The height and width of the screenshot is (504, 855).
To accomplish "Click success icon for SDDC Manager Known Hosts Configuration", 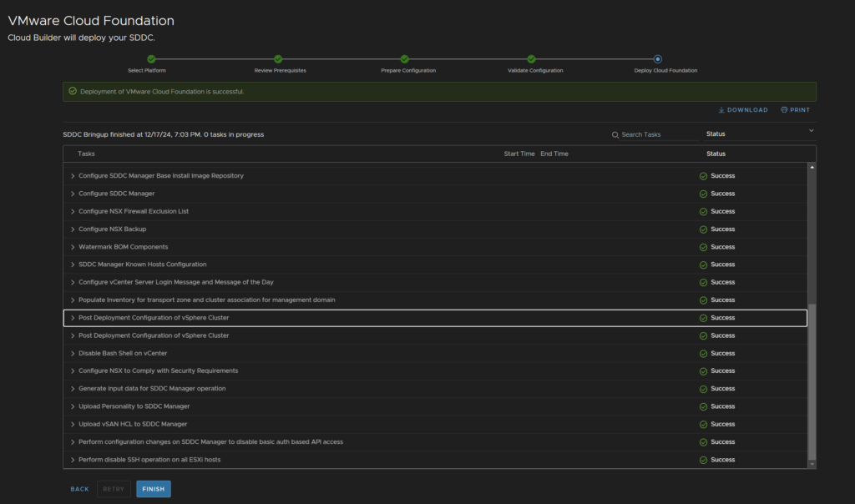I will [x=703, y=265].
